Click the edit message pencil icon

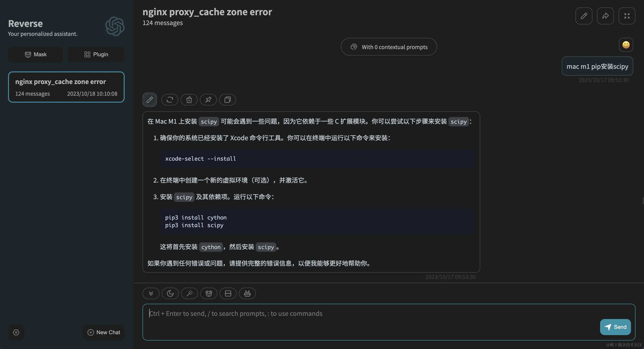pyautogui.click(x=149, y=100)
